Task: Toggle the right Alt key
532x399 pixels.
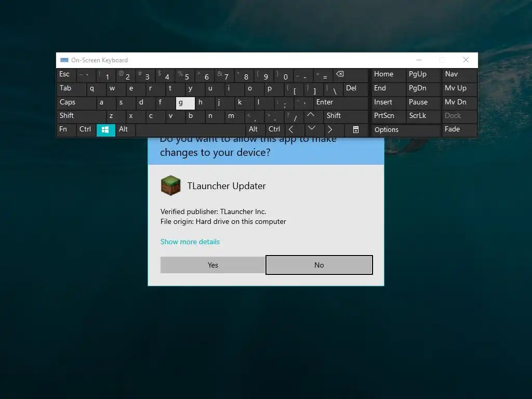Action: coord(255,130)
